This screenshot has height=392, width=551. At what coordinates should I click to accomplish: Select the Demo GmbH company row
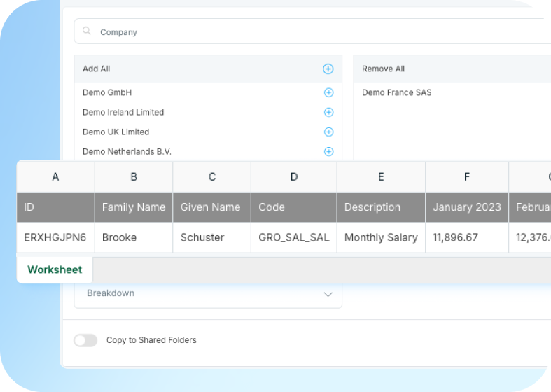(x=208, y=92)
